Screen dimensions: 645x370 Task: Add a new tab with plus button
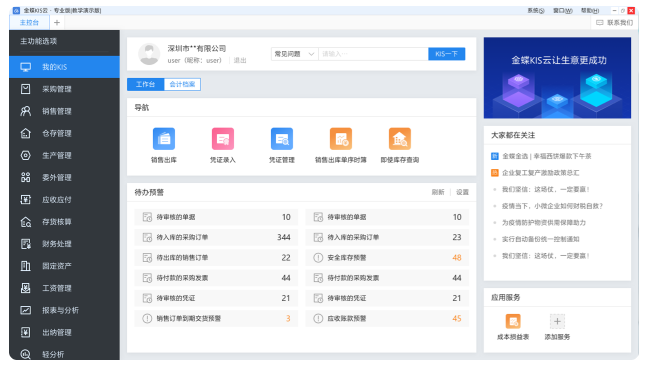coord(57,23)
